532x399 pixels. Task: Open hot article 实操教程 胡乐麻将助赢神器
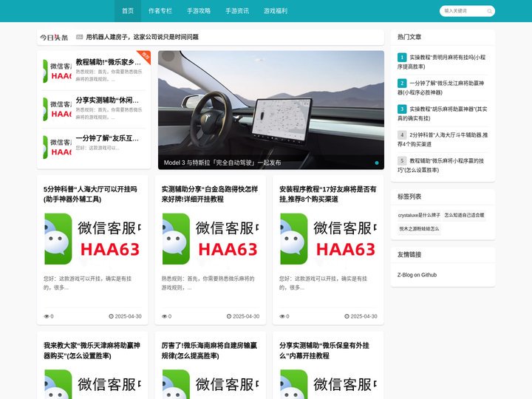click(x=443, y=113)
